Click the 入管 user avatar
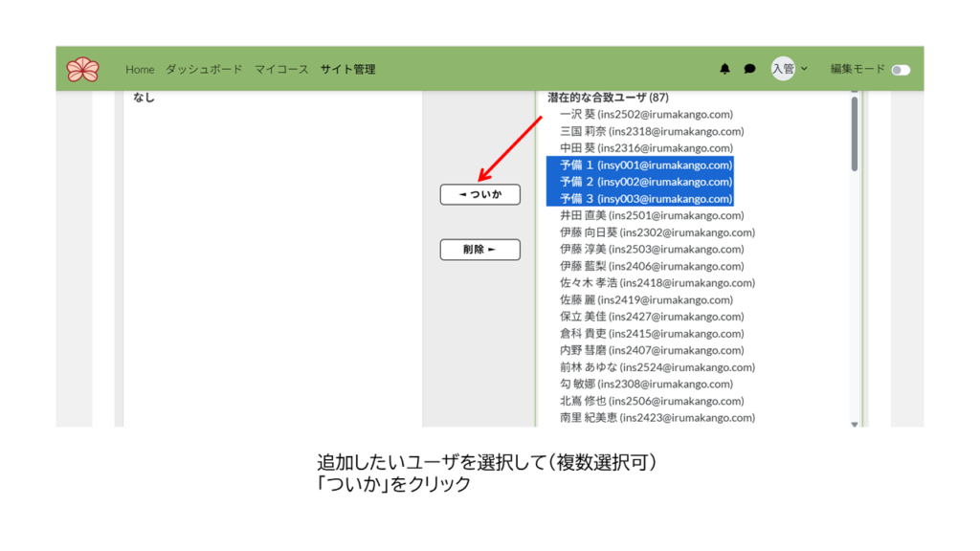The width and height of the screenshot is (980, 551). point(783,69)
